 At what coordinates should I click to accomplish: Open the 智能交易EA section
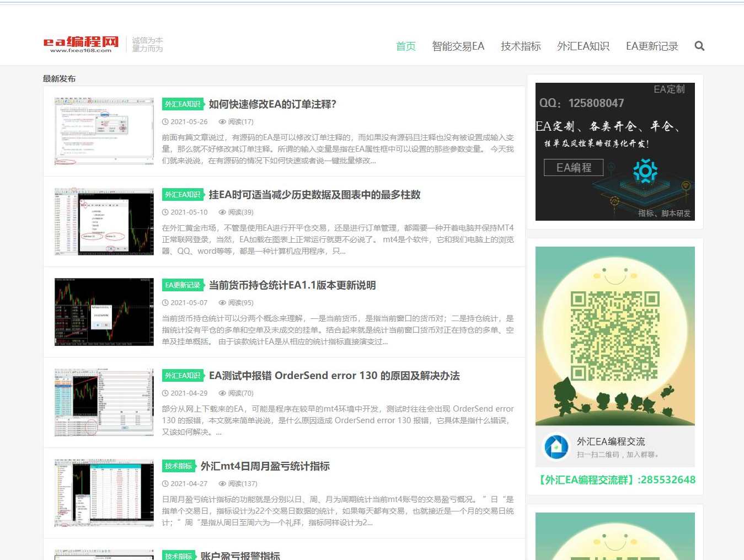point(458,46)
